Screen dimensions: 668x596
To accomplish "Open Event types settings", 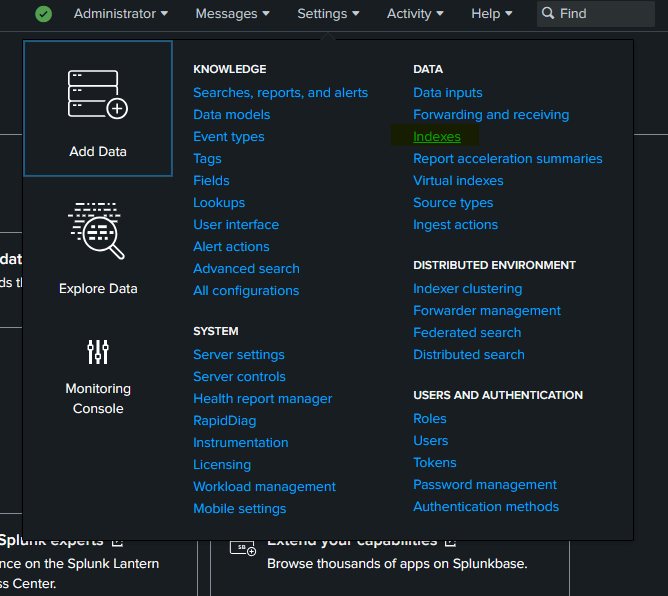I will click(x=229, y=137).
